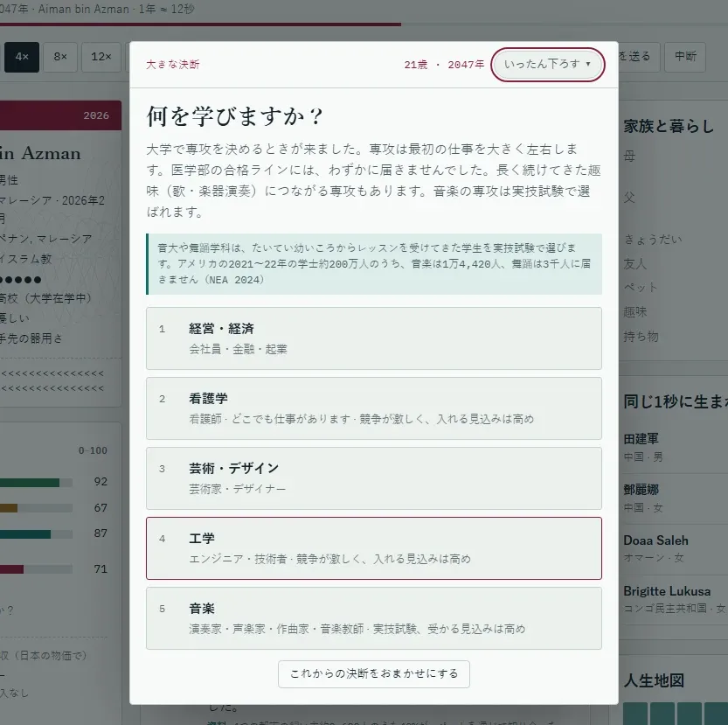Set playback speed to 8×
This screenshot has width=728, height=725.
pyautogui.click(x=60, y=57)
